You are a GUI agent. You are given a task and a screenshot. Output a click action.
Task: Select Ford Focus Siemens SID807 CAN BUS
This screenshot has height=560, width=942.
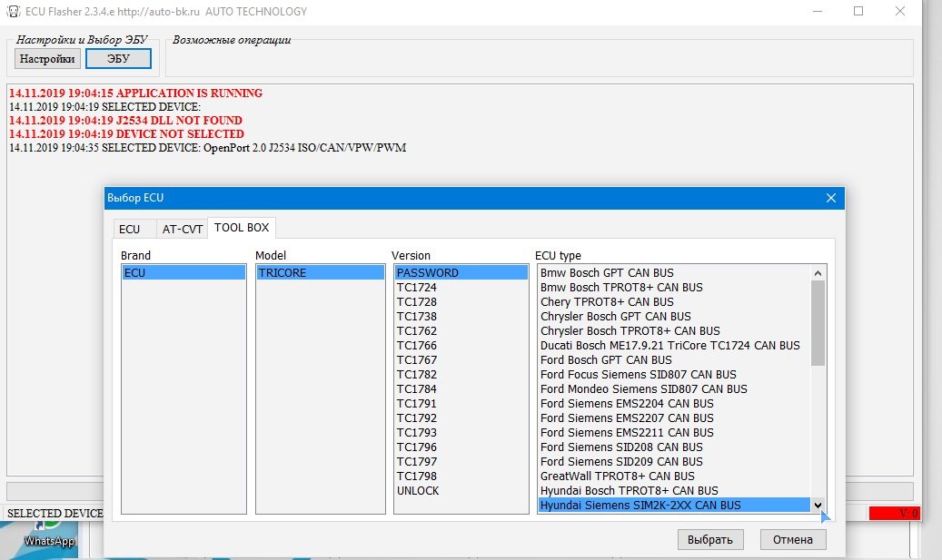[638, 375]
